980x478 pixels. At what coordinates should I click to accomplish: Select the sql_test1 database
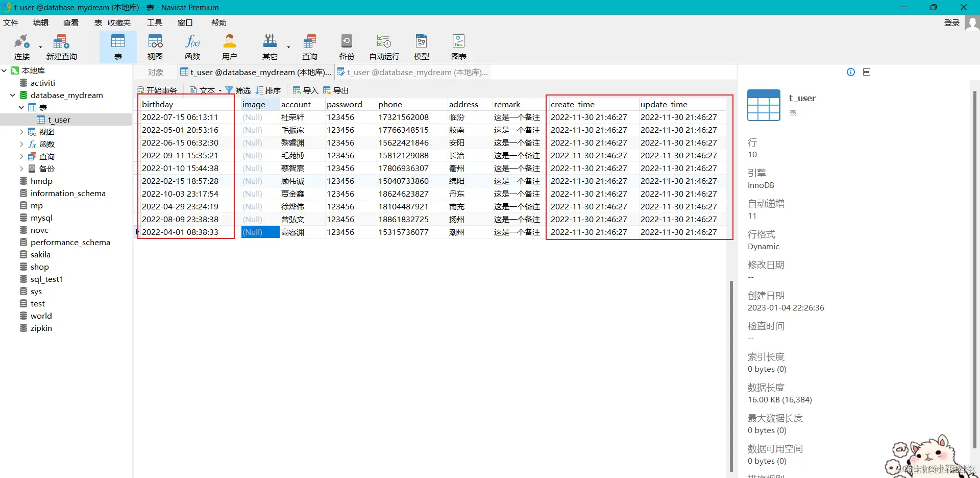[46, 279]
